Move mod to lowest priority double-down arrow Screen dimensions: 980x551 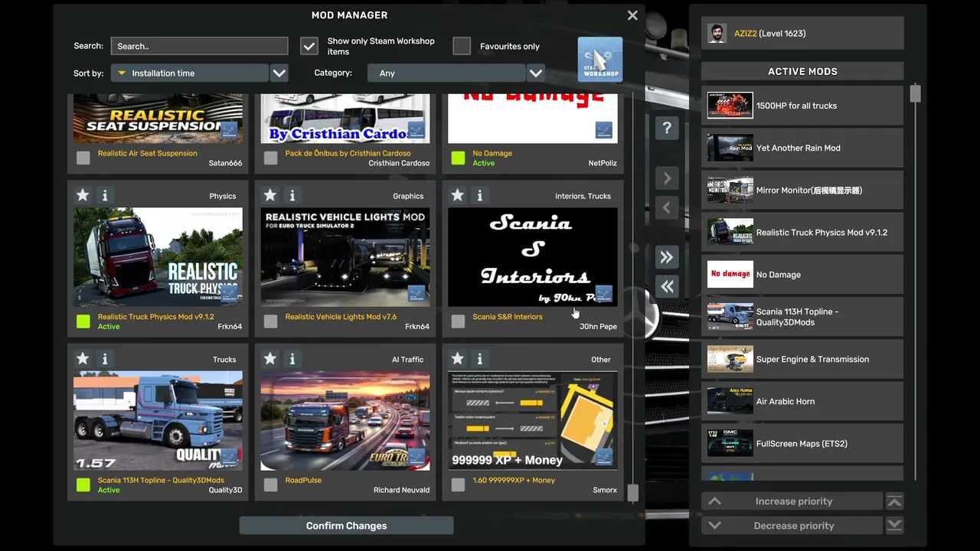tap(894, 526)
